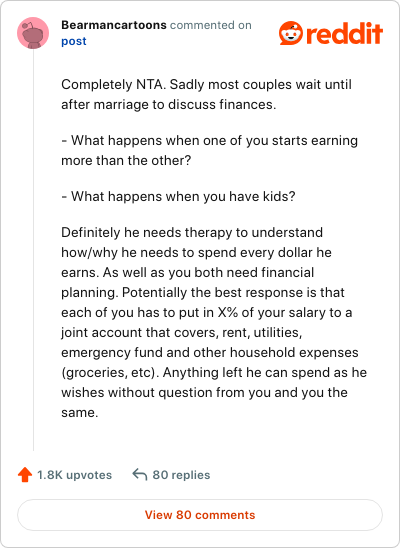This screenshot has height=548, width=400.
Task: Click the "emergency fund" text line
Action: (x=210, y=352)
